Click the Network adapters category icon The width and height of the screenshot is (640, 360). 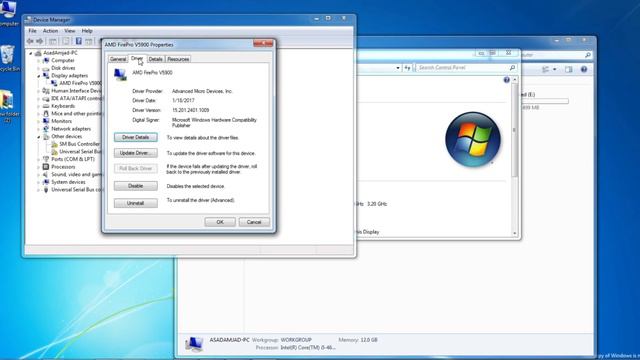(x=46, y=129)
